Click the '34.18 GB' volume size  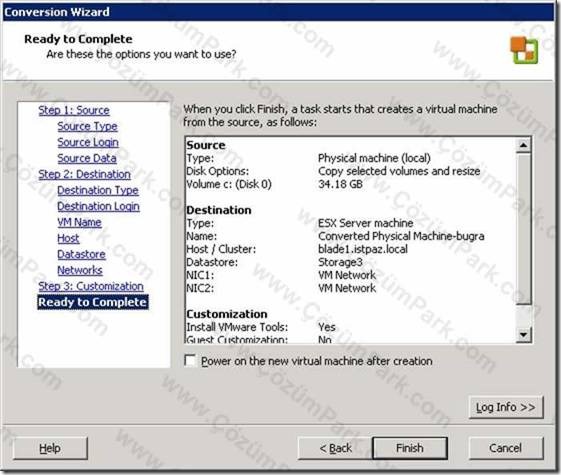click(340, 184)
